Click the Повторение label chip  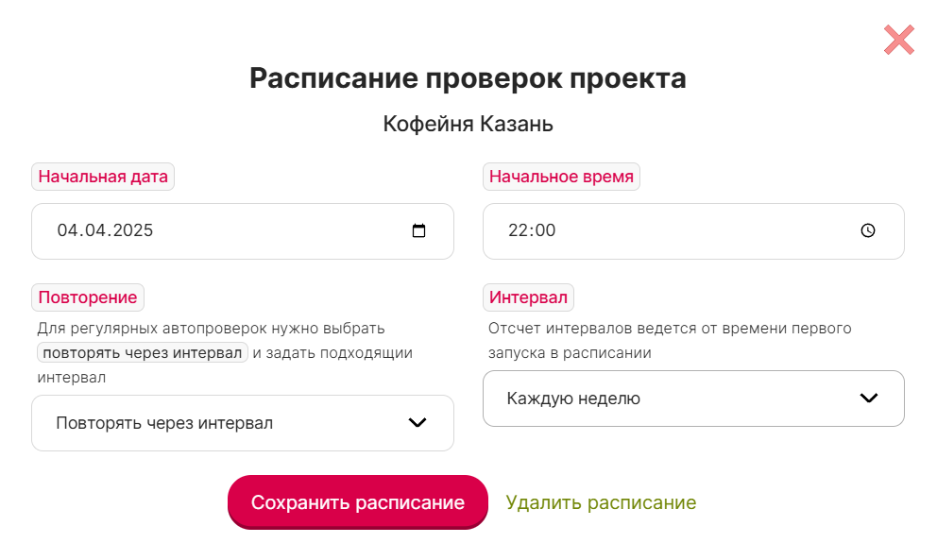coord(88,297)
